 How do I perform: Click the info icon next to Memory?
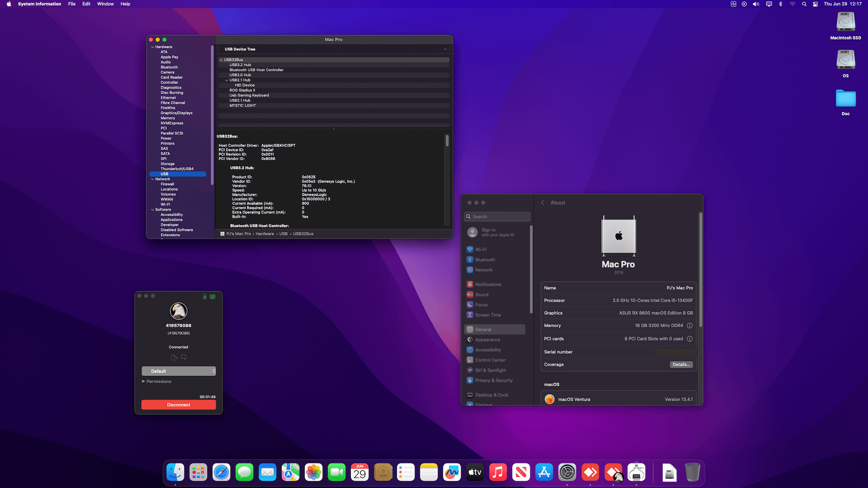click(x=689, y=325)
